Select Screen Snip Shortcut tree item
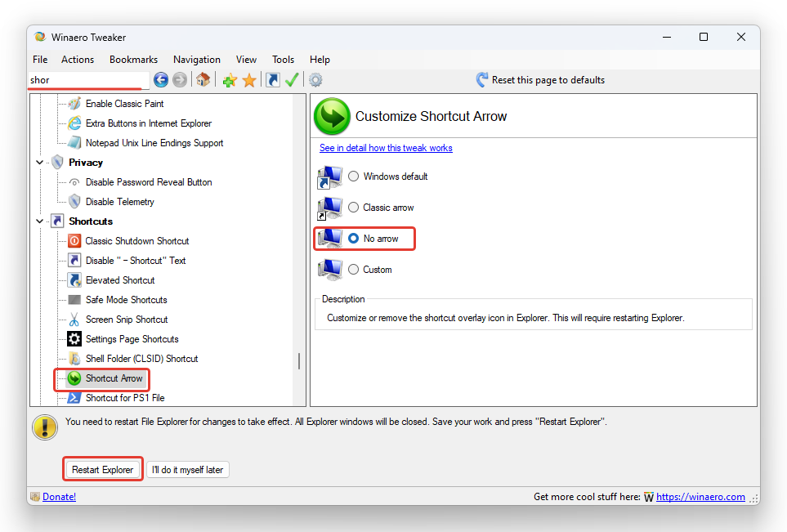787x532 pixels. pos(127,320)
